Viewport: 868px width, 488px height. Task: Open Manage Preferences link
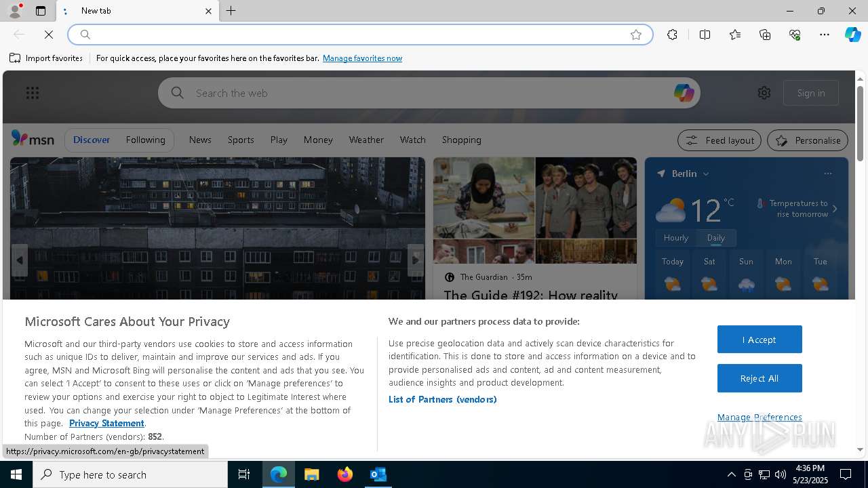pyautogui.click(x=759, y=417)
